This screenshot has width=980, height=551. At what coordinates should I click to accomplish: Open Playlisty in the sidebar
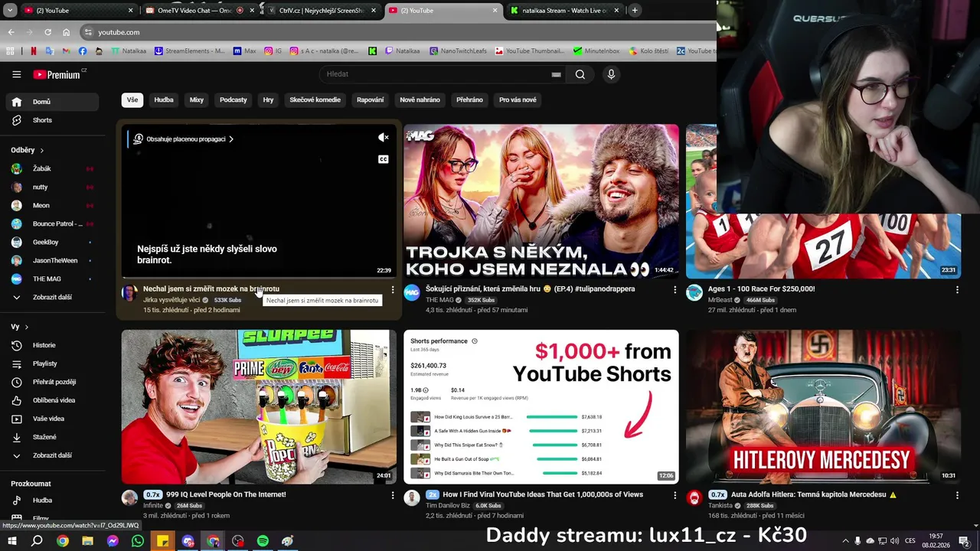tap(52, 364)
